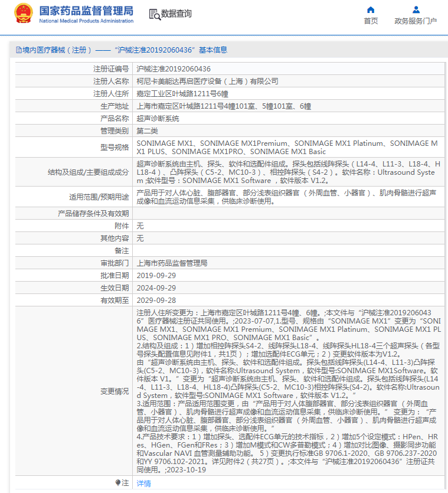
Task: Select intended use text 产品用于对人体心脏
Action: click(x=286, y=197)
